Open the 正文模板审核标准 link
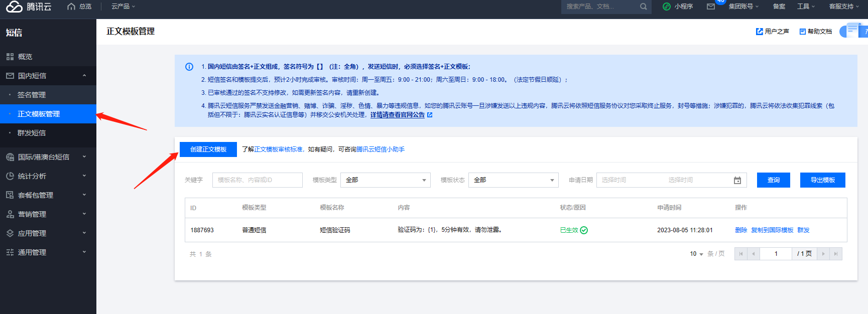This screenshot has width=868, height=314. 278,149
